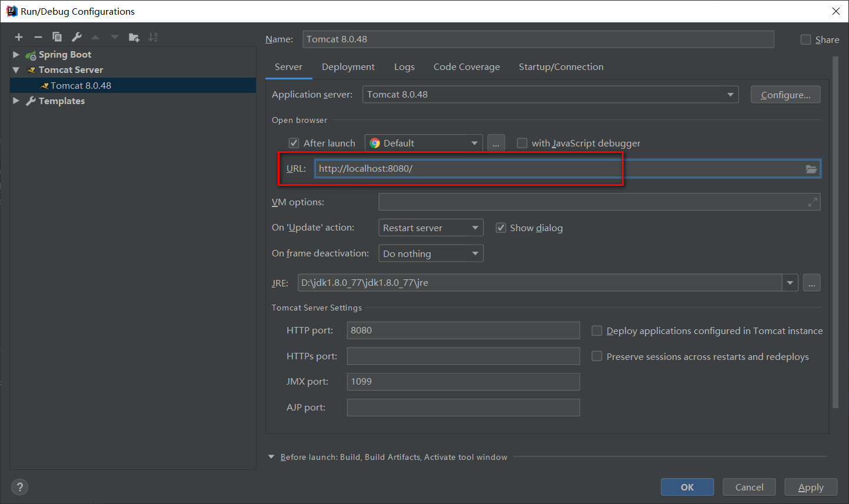Toggle the Share checkbox
This screenshot has width=849, height=504.
click(x=805, y=39)
